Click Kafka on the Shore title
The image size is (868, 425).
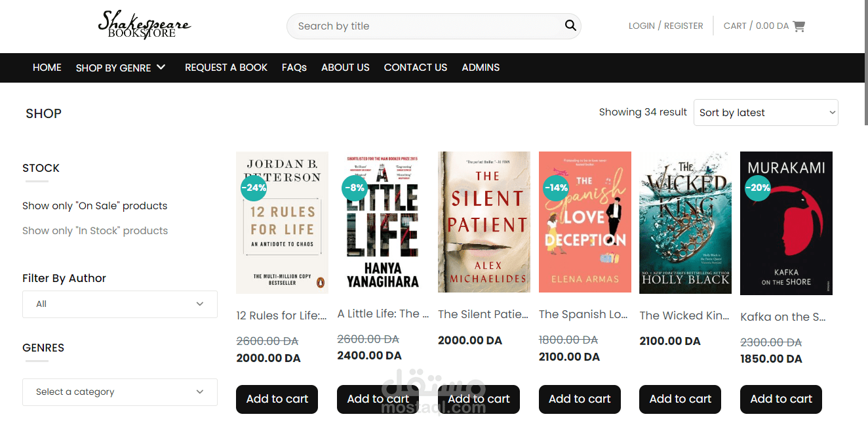click(x=783, y=317)
